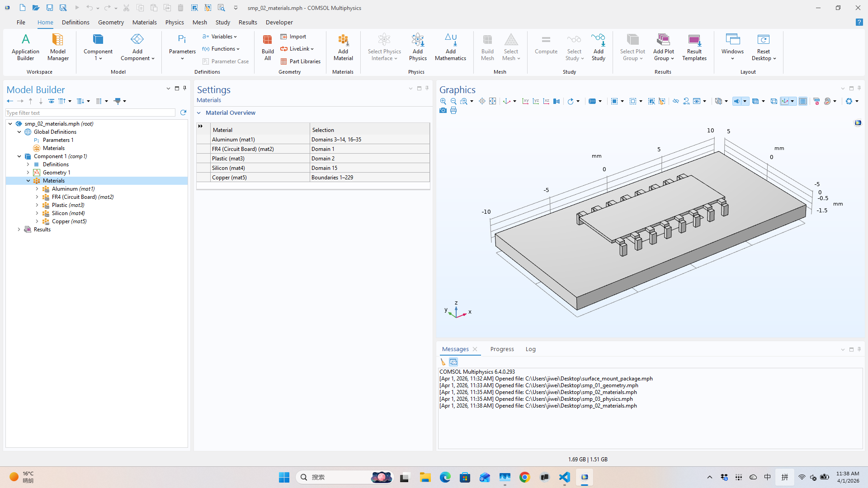Click Part Libraries in Geometry group
868x488 pixels.
(x=301, y=61)
